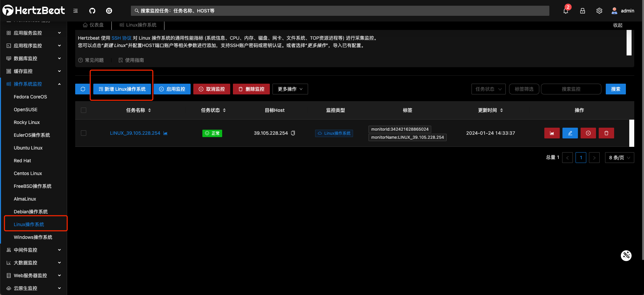This screenshot has width=644, height=295.
Task: Click the red trash delete row icon
Action: pyautogui.click(x=606, y=133)
